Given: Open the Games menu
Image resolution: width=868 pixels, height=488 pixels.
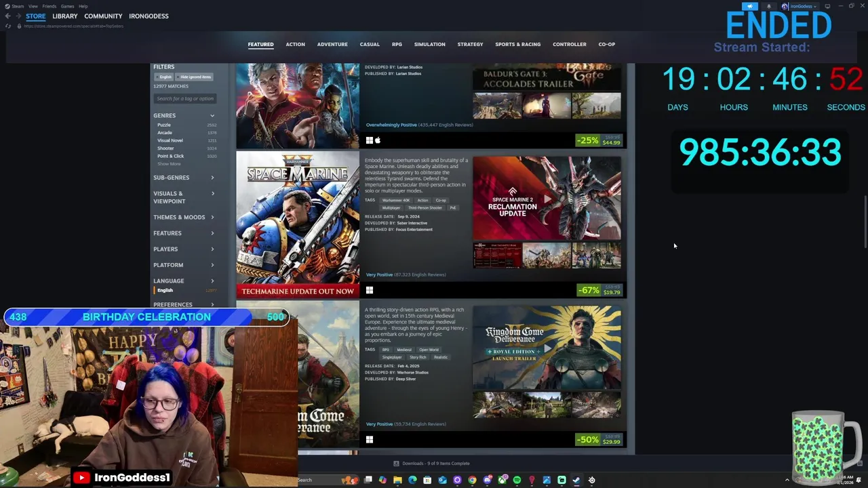Looking at the screenshot, I should (x=67, y=6).
